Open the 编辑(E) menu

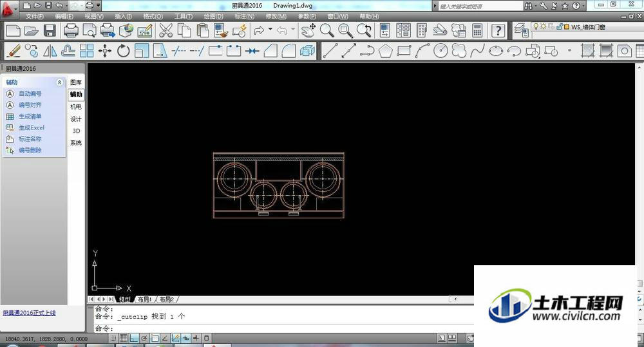[x=64, y=17]
